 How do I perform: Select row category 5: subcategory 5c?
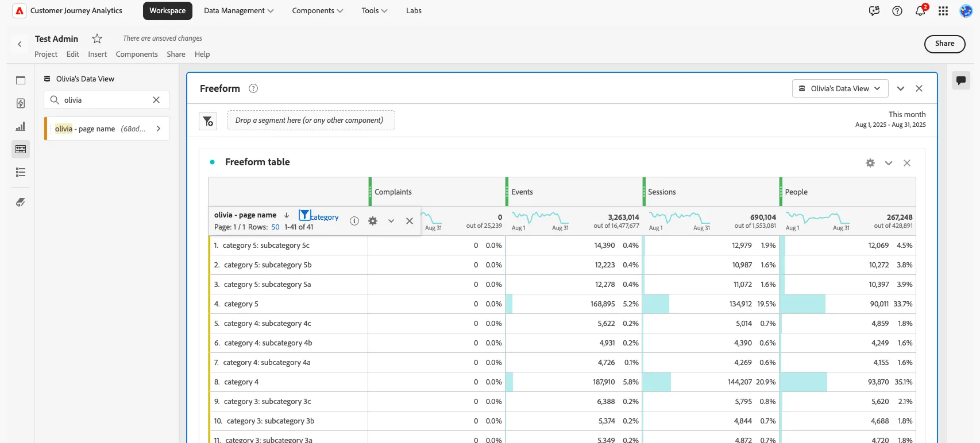pos(288,246)
